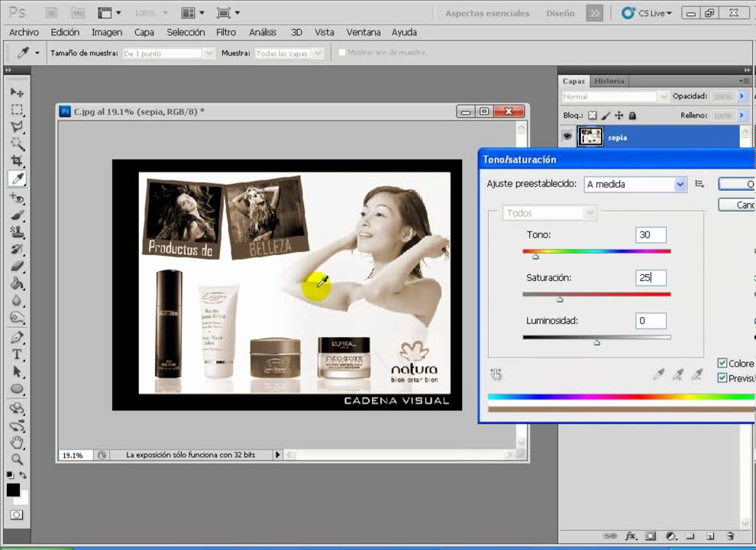Open the Opacidad slider arrow
This screenshot has width=756, height=550.
coord(742,96)
